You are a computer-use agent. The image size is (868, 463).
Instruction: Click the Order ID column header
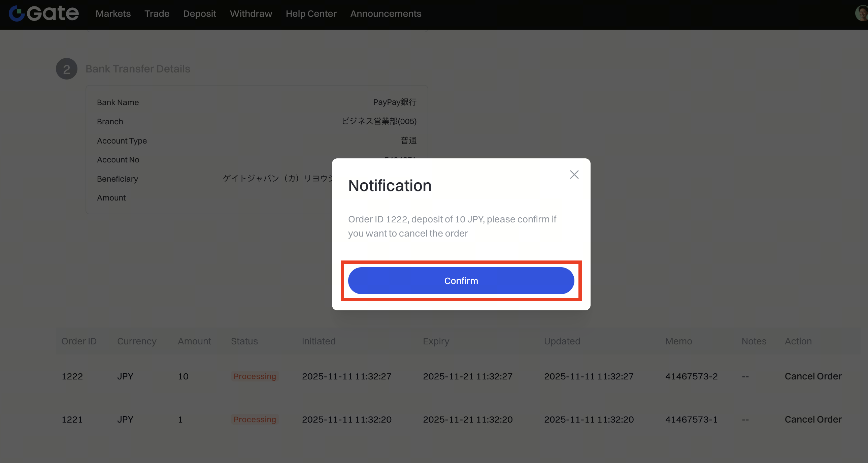click(79, 341)
